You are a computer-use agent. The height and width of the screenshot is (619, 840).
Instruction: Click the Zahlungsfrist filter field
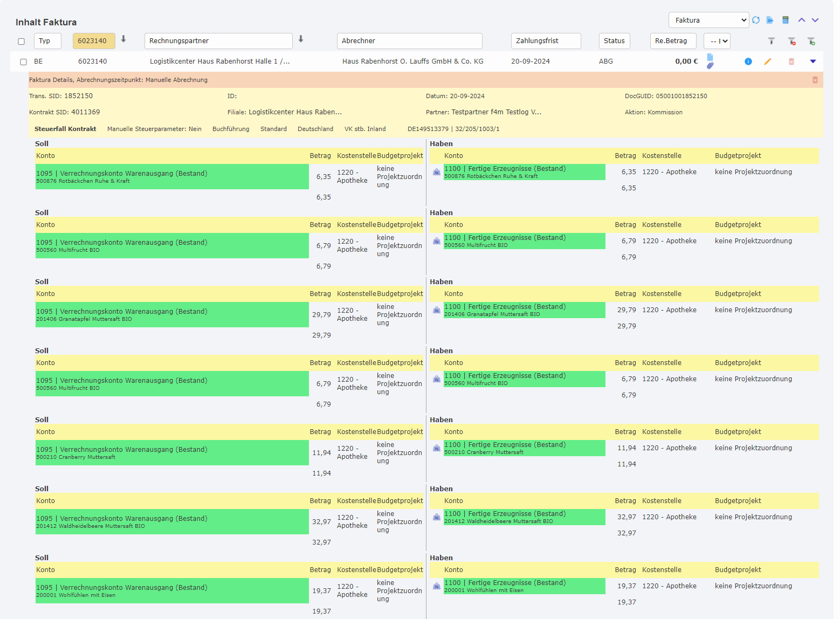[x=546, y=41]
